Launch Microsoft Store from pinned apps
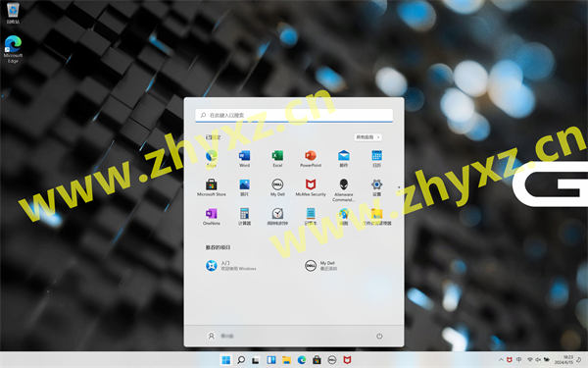This screenshot has height=368, width=588. [x=212, y=187]
